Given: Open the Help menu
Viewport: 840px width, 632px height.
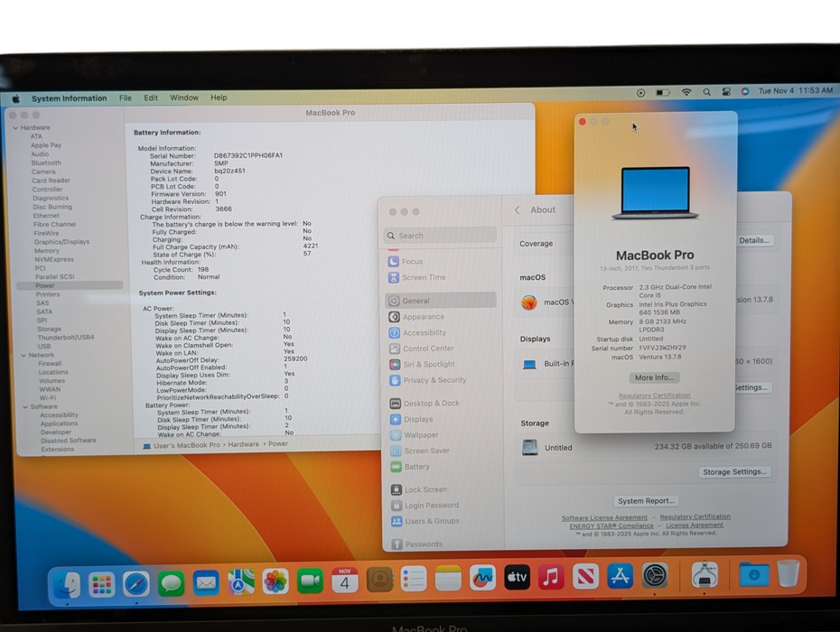Looking at the screenshot, I should click(219, 98).
